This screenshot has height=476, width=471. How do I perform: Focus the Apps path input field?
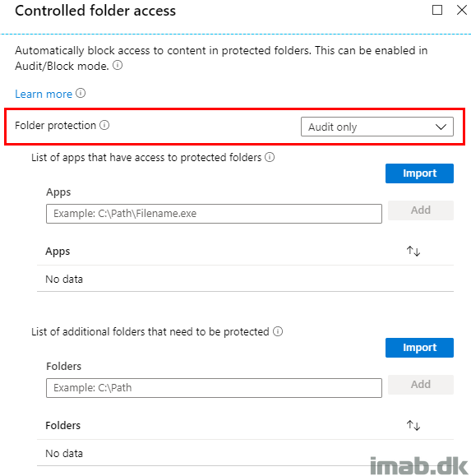click(x=214, y=214)
